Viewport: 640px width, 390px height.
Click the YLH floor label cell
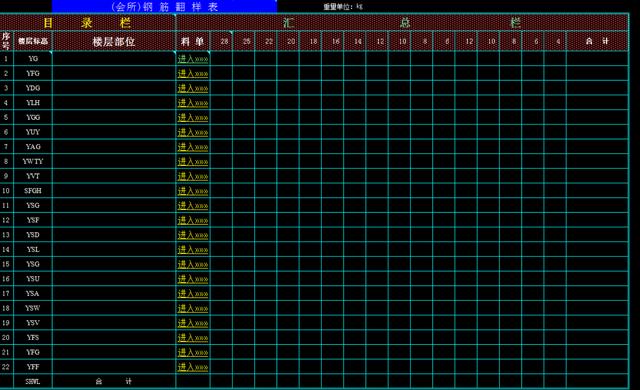pos(33,103)
